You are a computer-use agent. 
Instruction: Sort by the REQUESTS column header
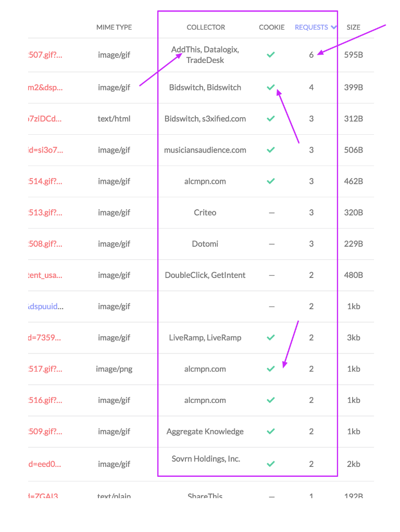(311, 27)
